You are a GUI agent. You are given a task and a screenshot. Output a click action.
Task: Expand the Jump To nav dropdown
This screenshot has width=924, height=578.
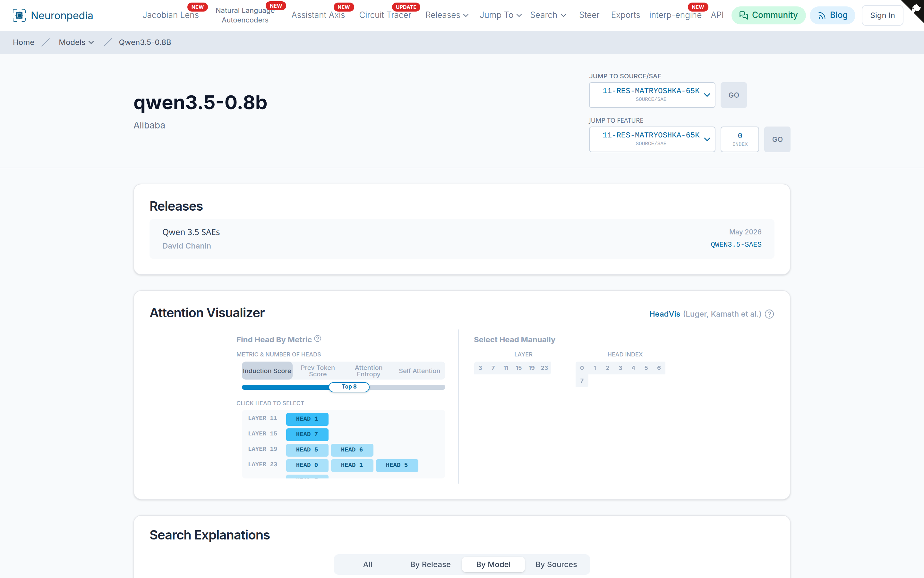coord(501,15)
